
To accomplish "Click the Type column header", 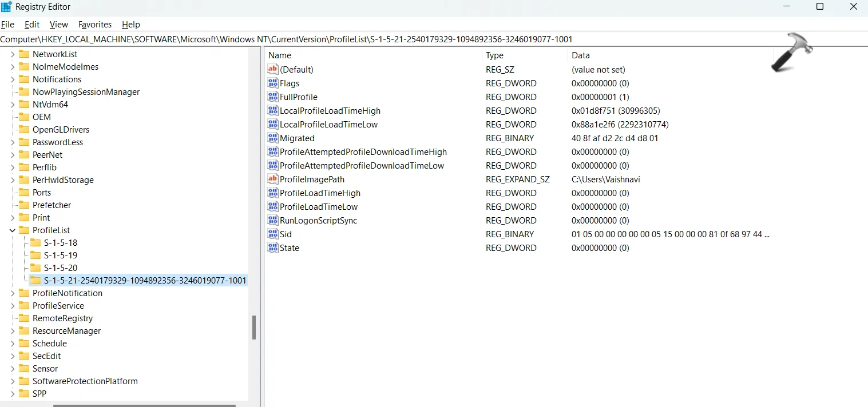I will 494,55.
